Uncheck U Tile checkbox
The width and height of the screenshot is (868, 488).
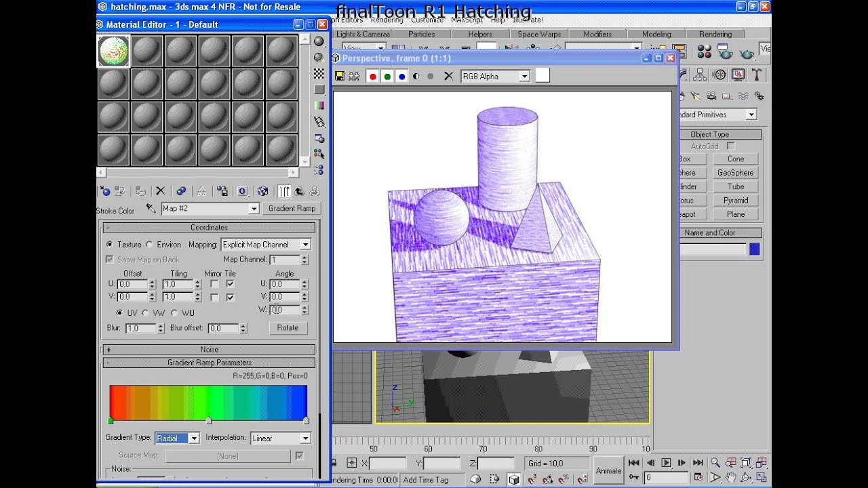231,284
